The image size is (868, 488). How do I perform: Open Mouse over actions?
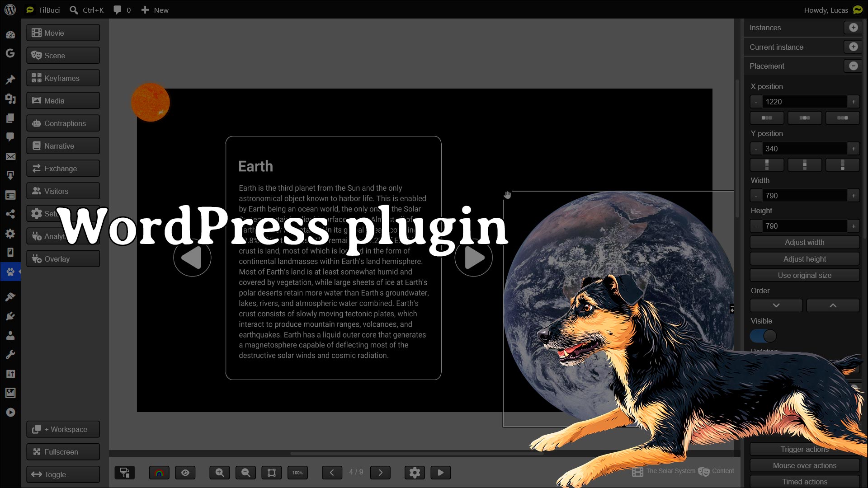[805, 465]
